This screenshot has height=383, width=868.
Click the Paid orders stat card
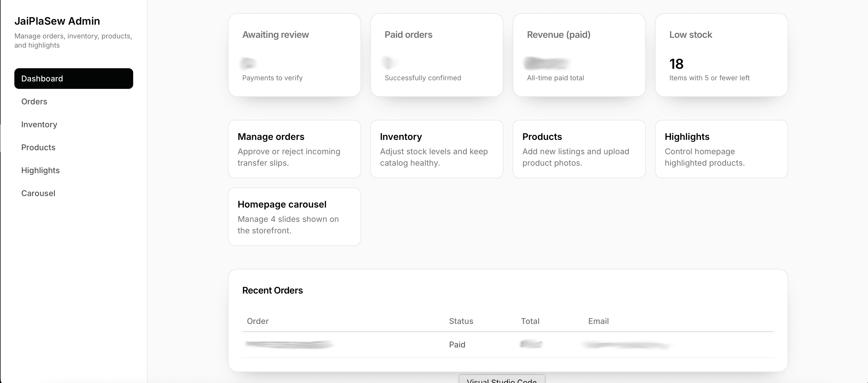pos(437,55)
